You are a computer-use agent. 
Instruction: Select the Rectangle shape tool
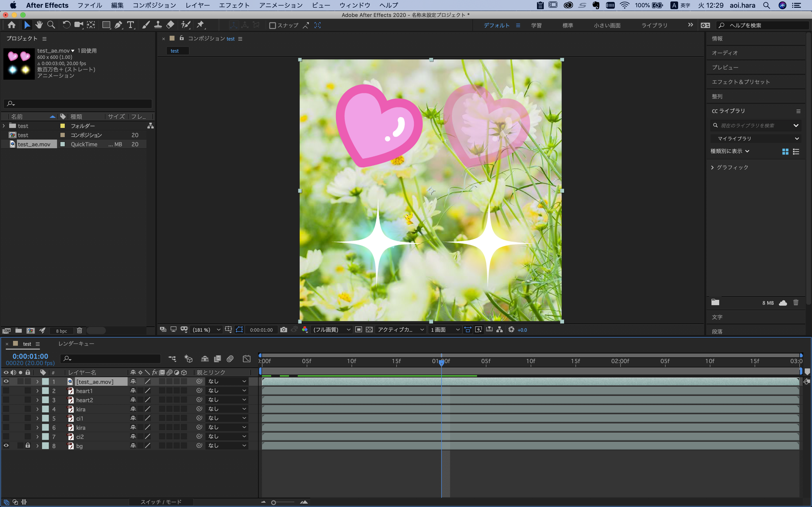[x=106, y=25]
